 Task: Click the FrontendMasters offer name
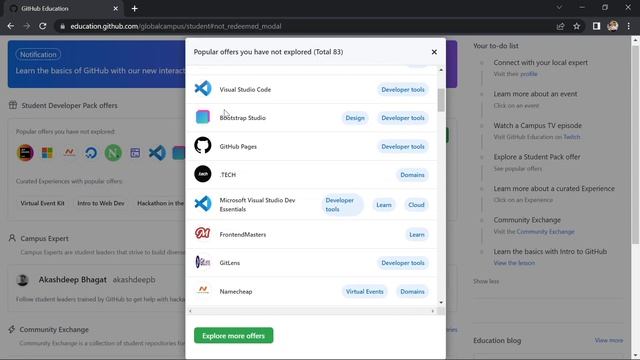[x=242, y=235]
